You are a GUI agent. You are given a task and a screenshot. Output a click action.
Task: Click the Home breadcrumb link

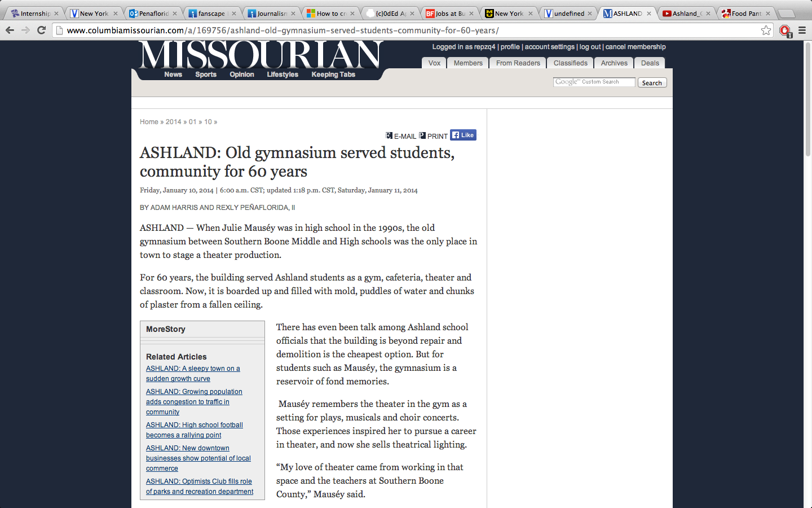tap(149, 122)
